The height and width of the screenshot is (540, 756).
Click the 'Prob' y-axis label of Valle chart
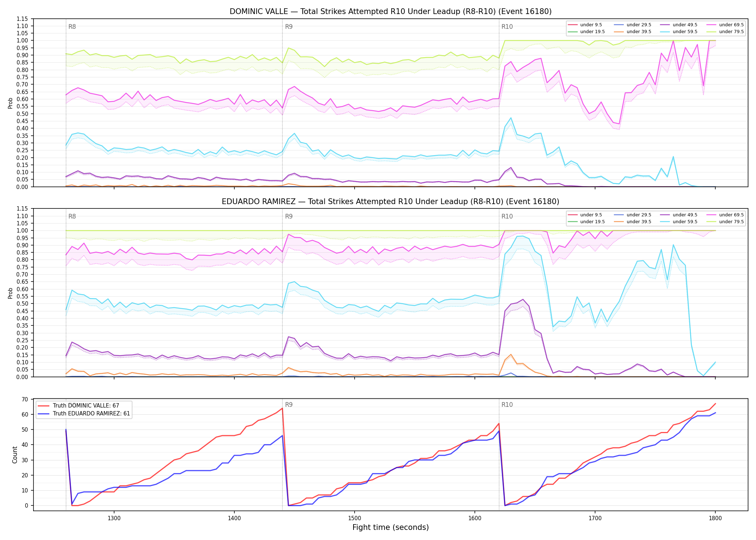(x=10, y=103)
